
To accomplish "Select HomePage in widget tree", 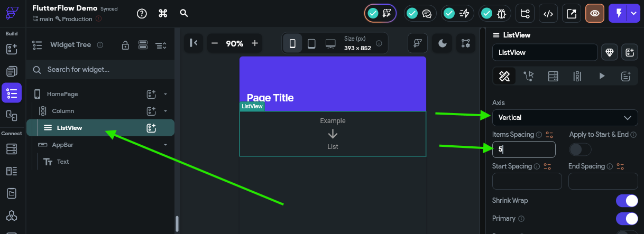I will tap(62, 94).
